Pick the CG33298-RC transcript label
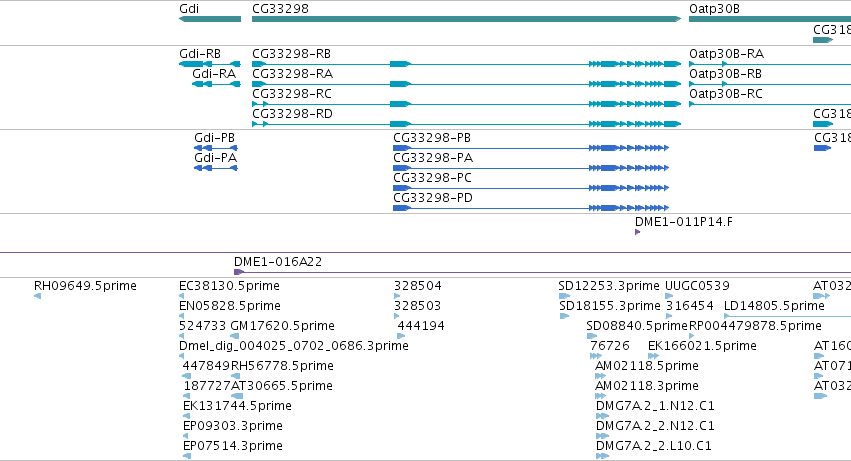 tap(292, 94)
